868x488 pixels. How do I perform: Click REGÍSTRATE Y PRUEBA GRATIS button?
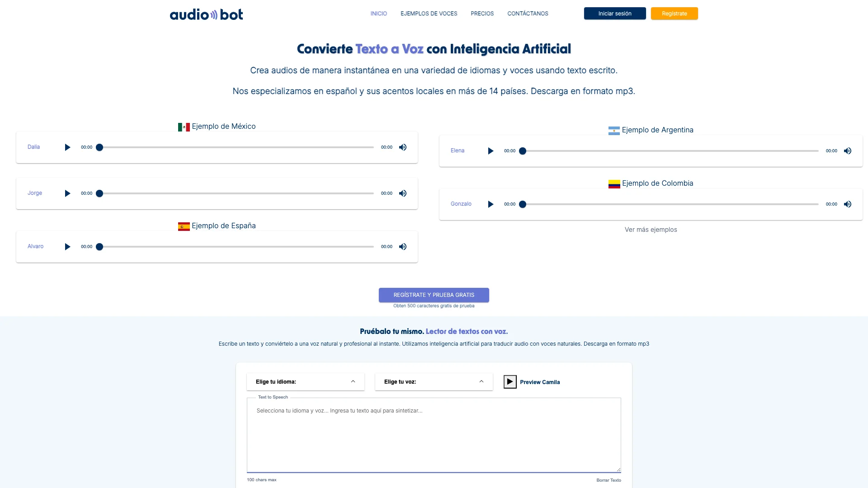(434, 294)
